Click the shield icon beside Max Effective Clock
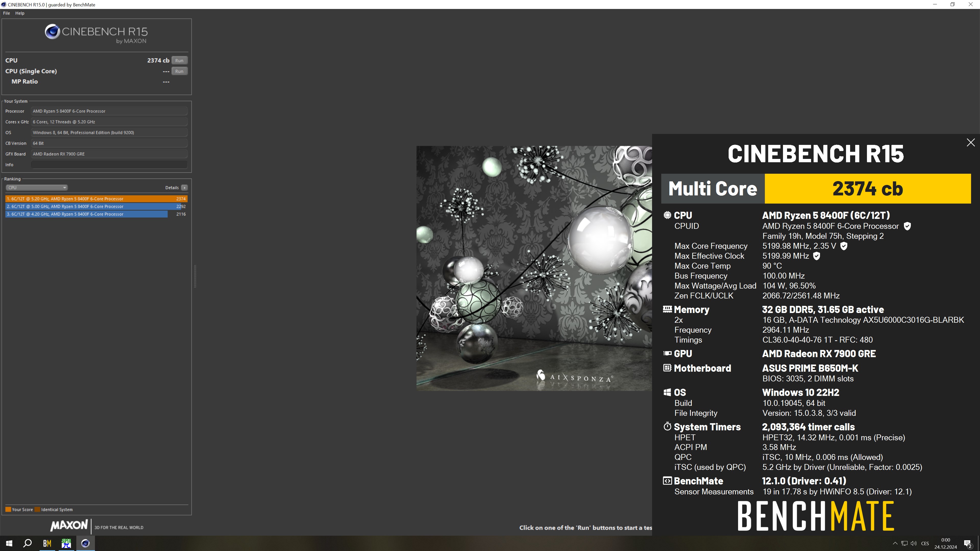Screen dimensions: 980x551 [816, 256]
